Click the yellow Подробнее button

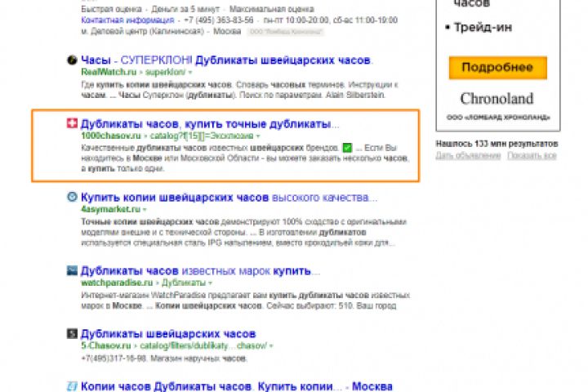(497, 68)
